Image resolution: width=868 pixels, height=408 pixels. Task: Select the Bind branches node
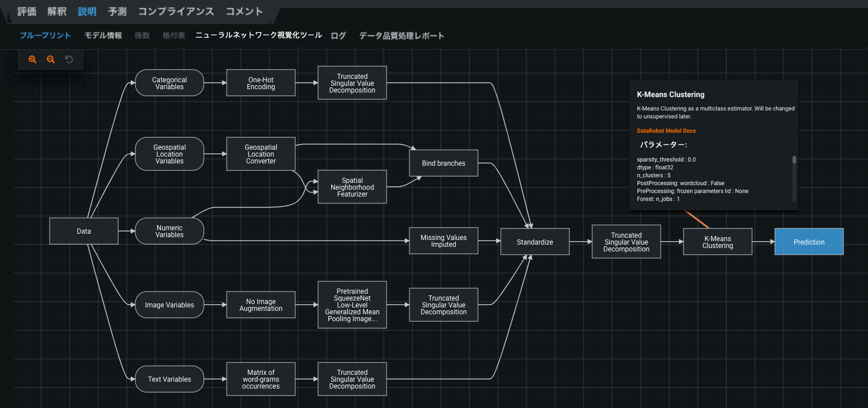443,163
